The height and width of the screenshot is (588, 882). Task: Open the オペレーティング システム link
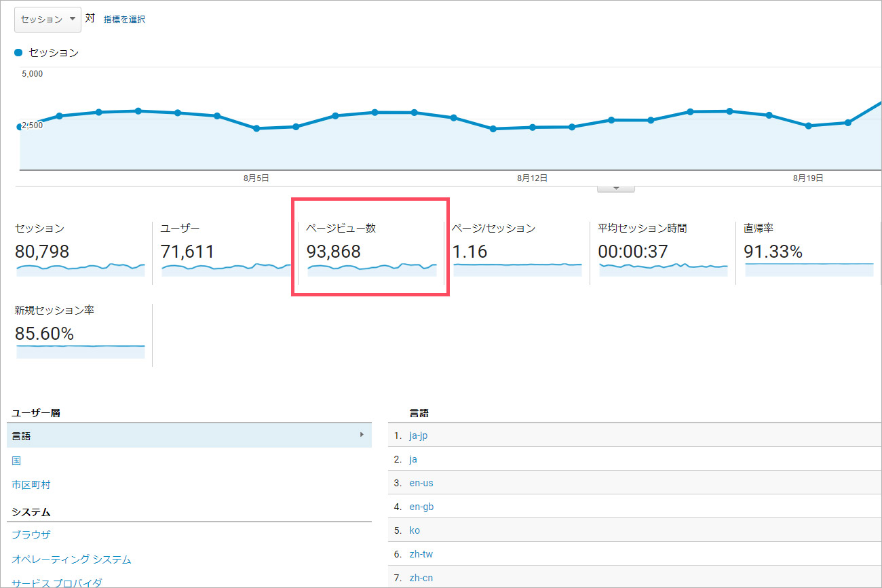(x=71, y=560)
